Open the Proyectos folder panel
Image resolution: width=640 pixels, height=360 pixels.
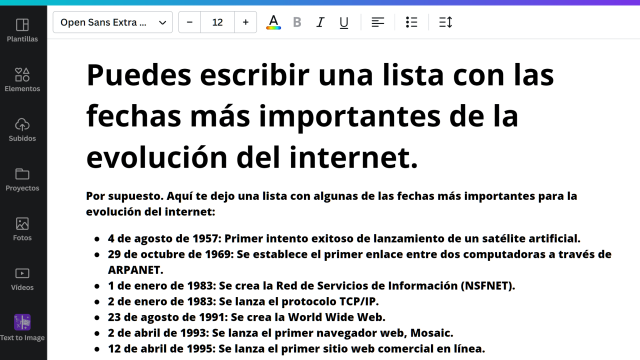22,180
